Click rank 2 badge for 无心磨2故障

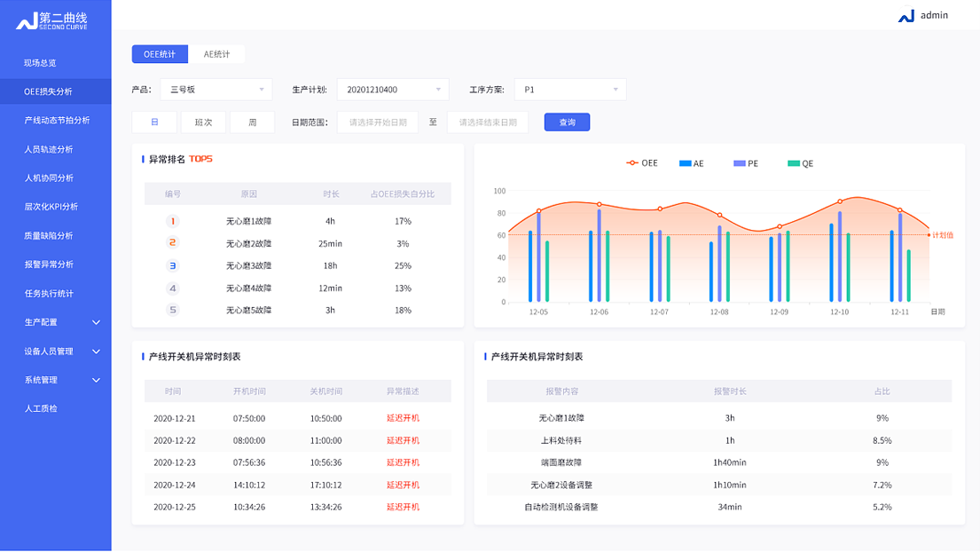(x=173, y=243)
